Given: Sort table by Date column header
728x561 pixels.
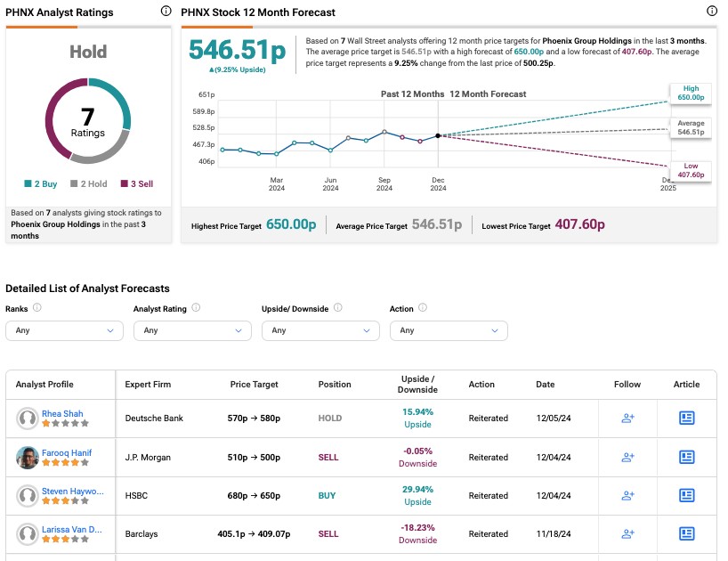Looking at the screenshot, I should click(545, 385).
